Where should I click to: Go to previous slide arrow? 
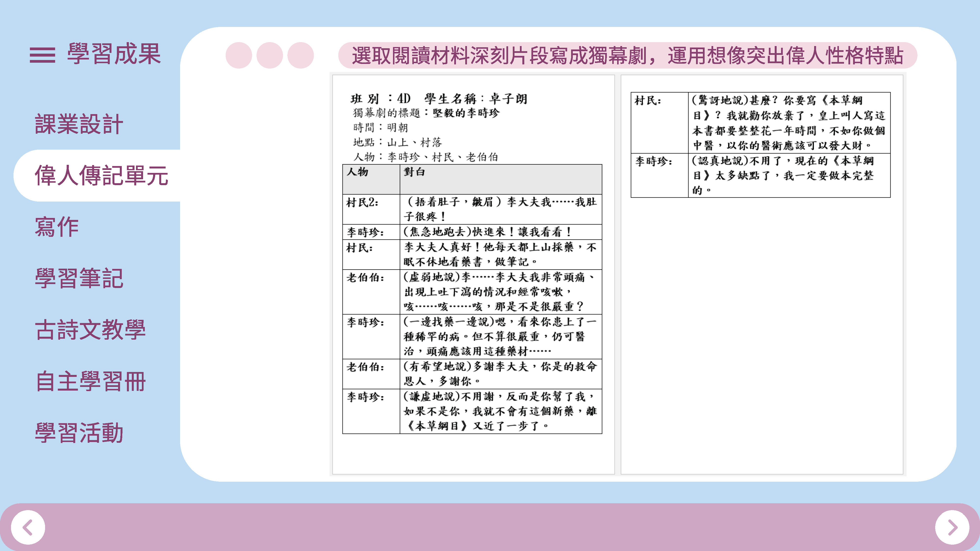click(28, 527)
